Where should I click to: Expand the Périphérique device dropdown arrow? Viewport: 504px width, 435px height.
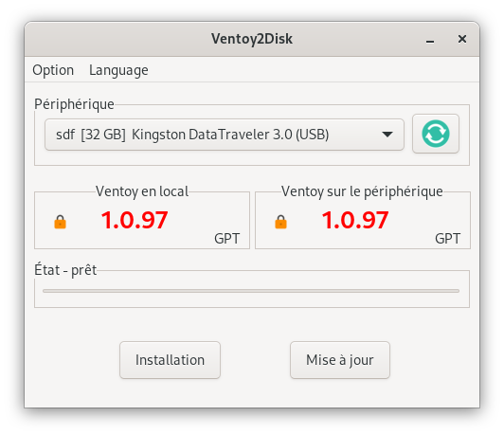[x=387, y=135]
